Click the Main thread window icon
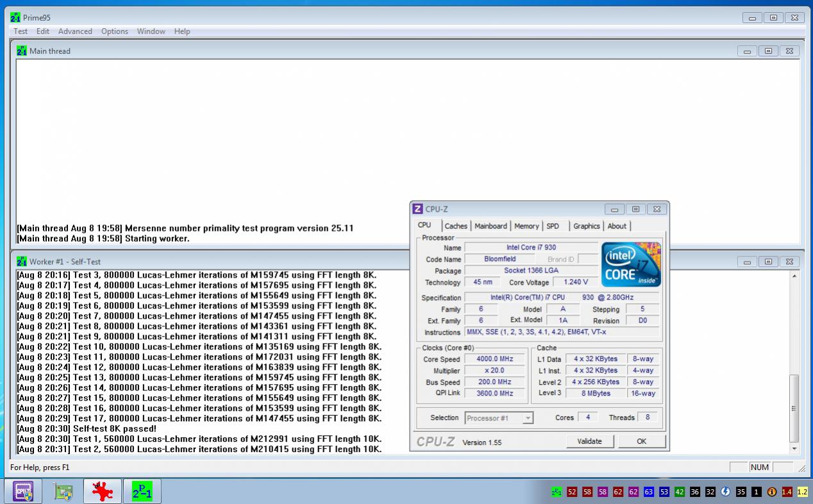 click(22, 51)
